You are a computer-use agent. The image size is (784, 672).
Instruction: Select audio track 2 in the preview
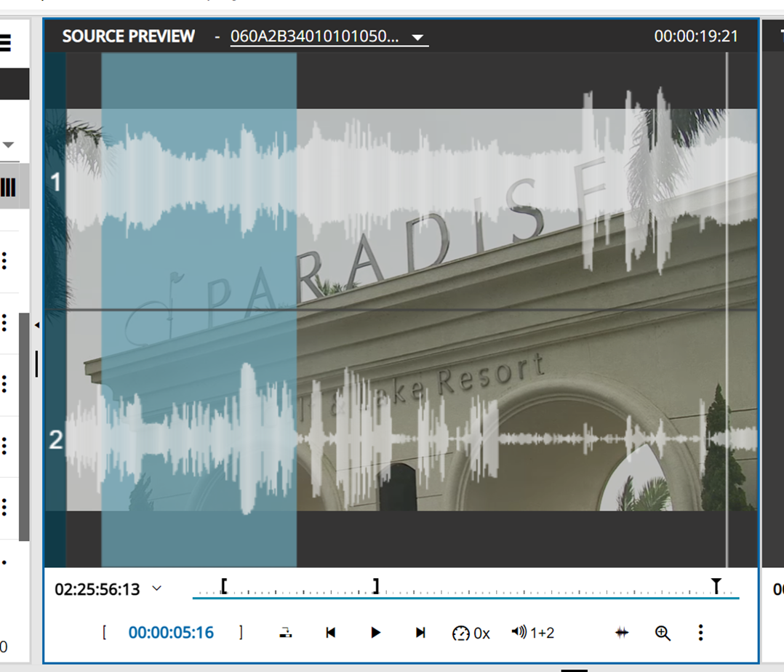coord(55,440)
